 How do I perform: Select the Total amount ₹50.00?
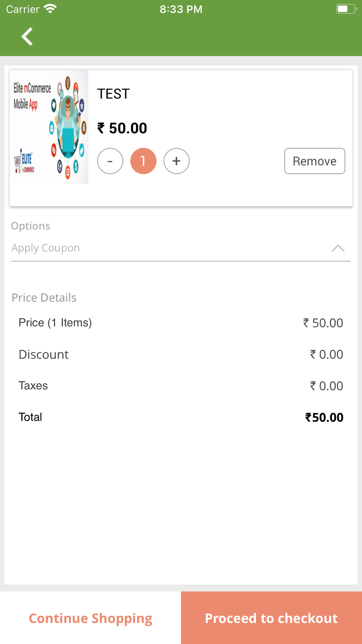coord(324,417)
